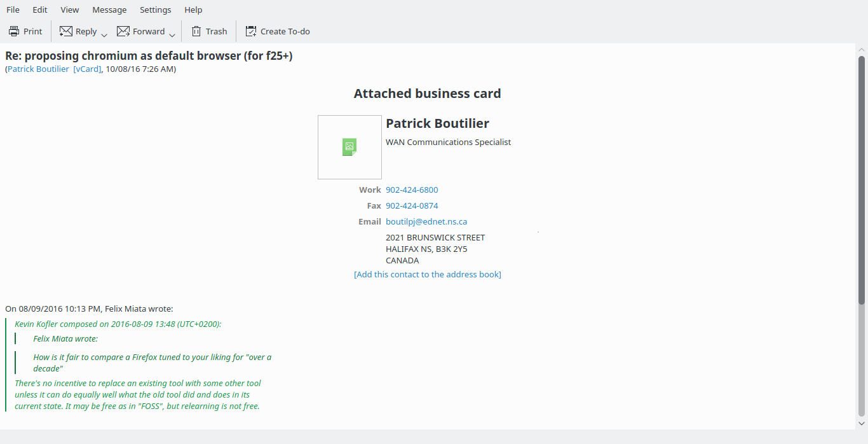Click the large Patrick Boutilier card name
This screenshot has height=444, width=868.
(438, 123)
